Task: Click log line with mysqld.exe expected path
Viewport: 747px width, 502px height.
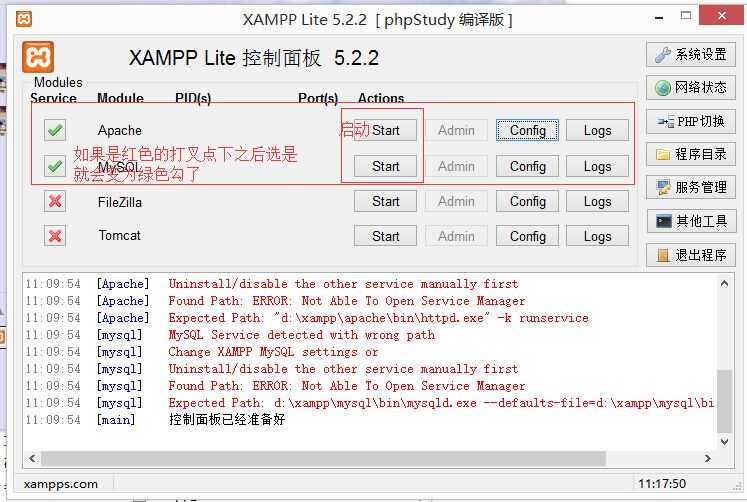Action: tap(441, 403)
